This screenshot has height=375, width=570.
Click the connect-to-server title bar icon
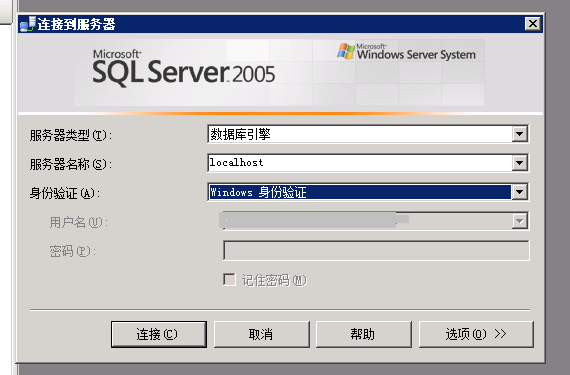click(x=28, y=24)
